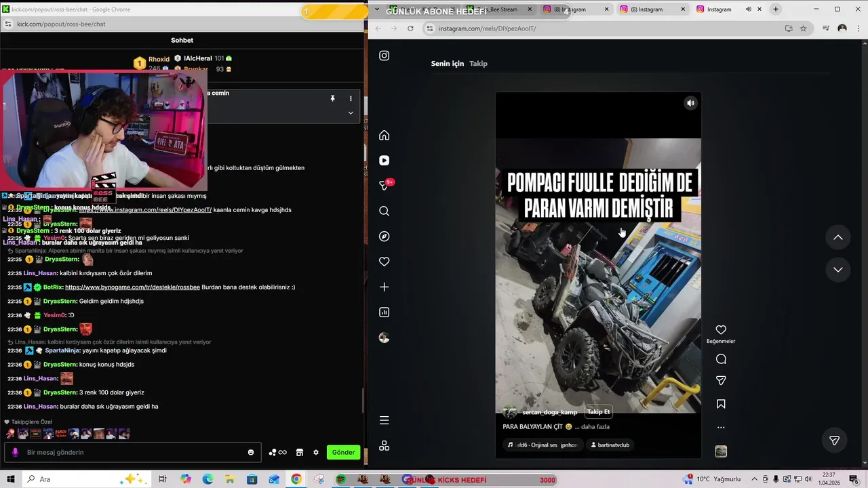Open Instagram messages with notification badge
The image size is (868, 488).
tap(384, 185)
